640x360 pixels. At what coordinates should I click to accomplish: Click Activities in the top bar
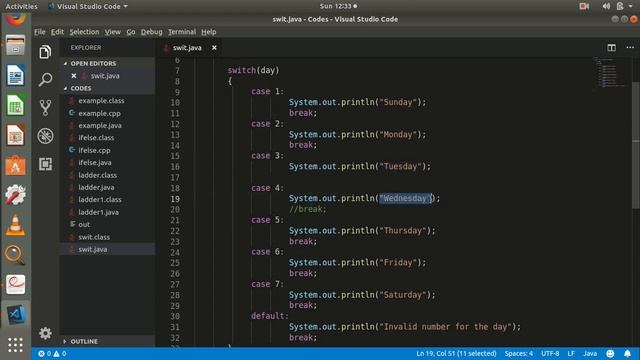tap(21, 6)
